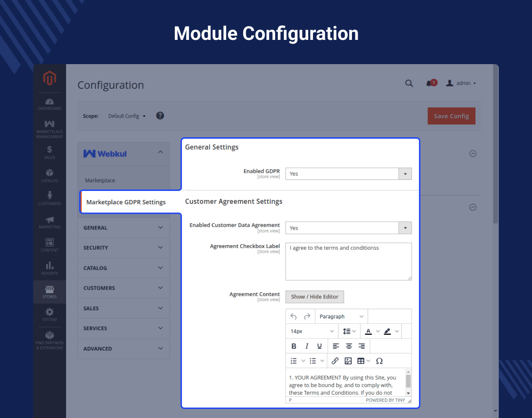Center align text in editor

coord(349,346)
